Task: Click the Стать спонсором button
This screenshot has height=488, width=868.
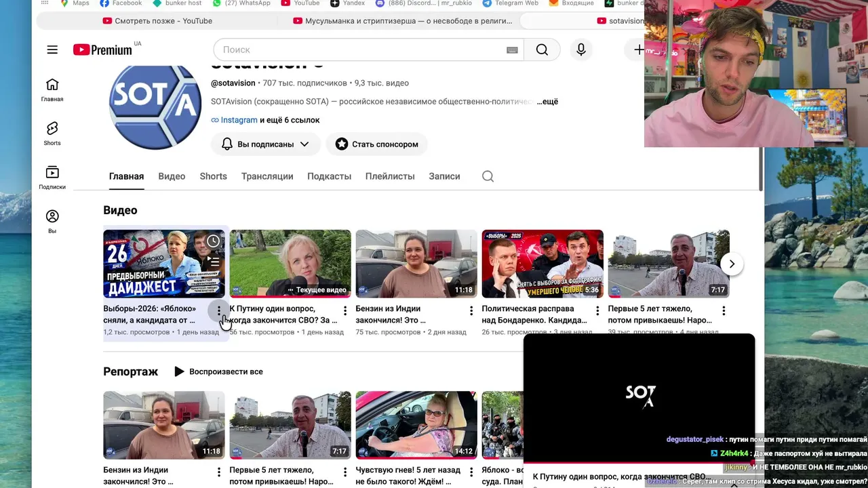Action: (x=376, y=144)
